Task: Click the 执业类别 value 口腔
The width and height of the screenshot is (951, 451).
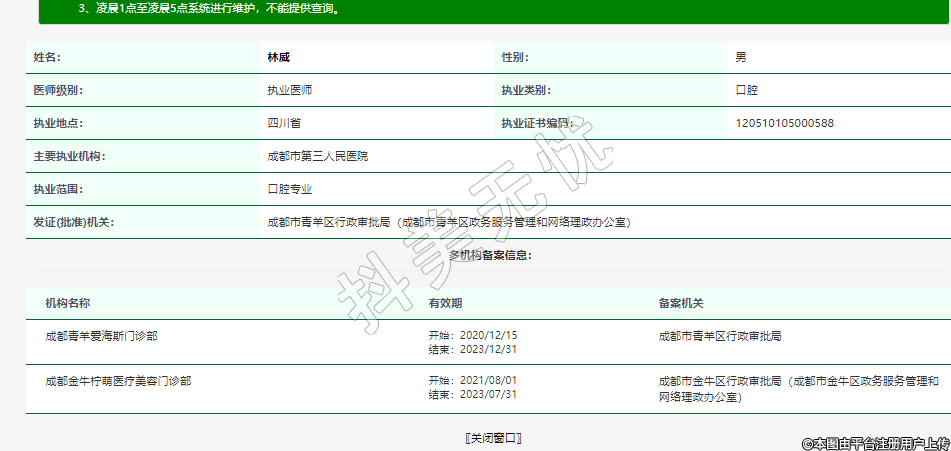Action: tap(746, 90)
